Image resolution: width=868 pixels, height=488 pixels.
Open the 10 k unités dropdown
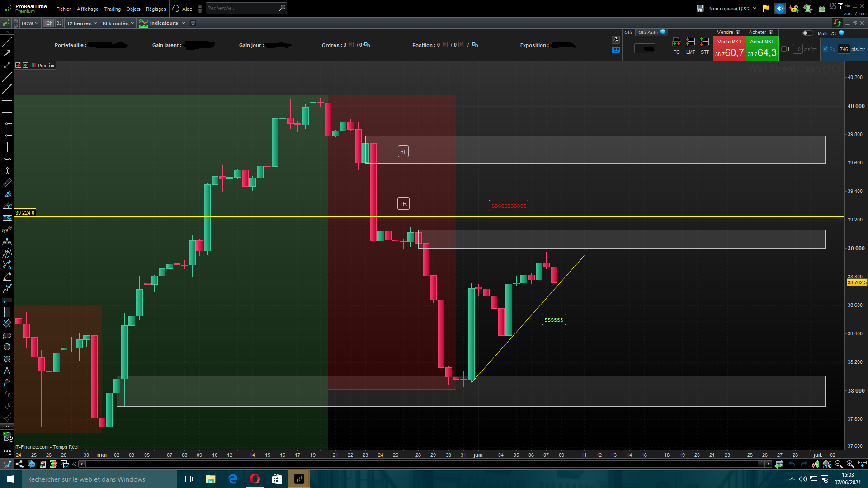pos(118,23)
